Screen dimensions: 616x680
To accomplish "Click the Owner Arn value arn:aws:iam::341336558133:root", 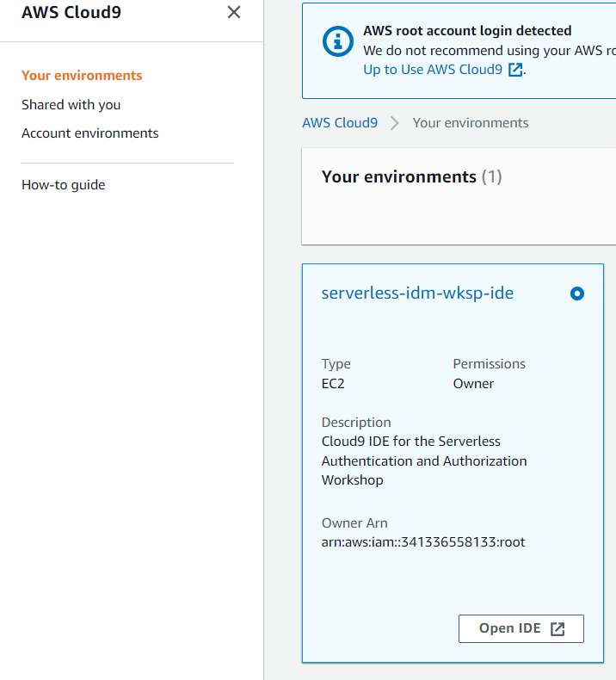I will click(423, 542).
